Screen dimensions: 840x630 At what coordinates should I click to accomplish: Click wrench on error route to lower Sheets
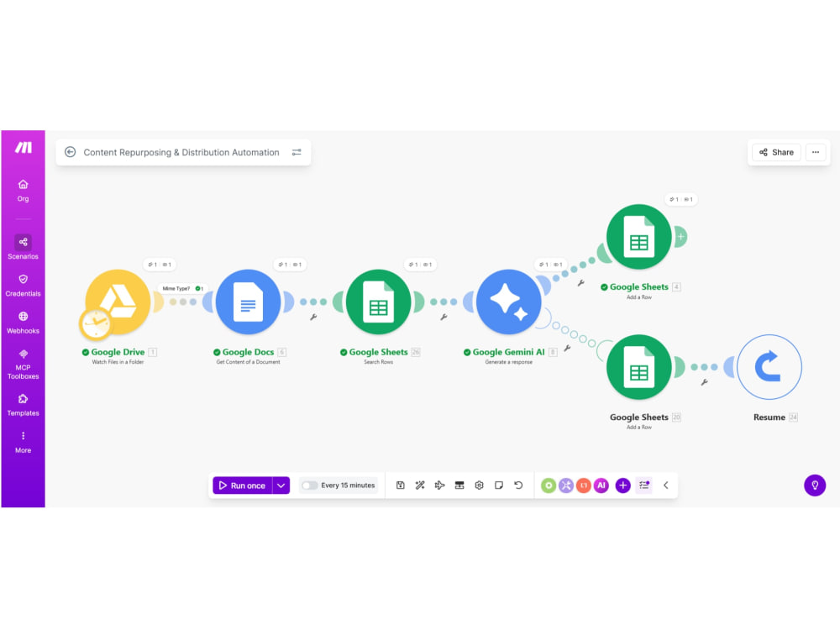[567, 349]
